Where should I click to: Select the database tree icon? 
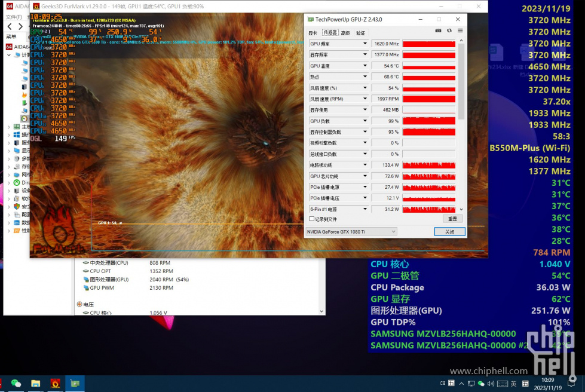(x=17, y=222)
